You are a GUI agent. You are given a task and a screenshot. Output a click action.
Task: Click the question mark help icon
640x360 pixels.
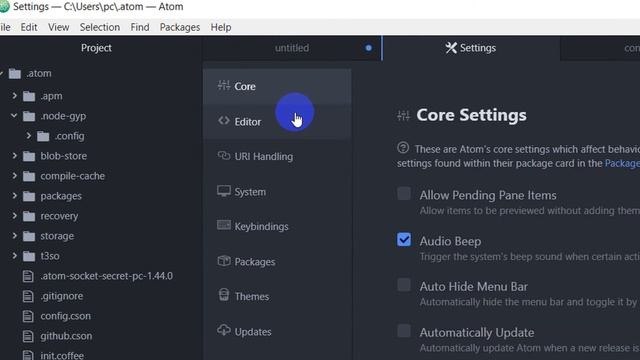(403, 148)
